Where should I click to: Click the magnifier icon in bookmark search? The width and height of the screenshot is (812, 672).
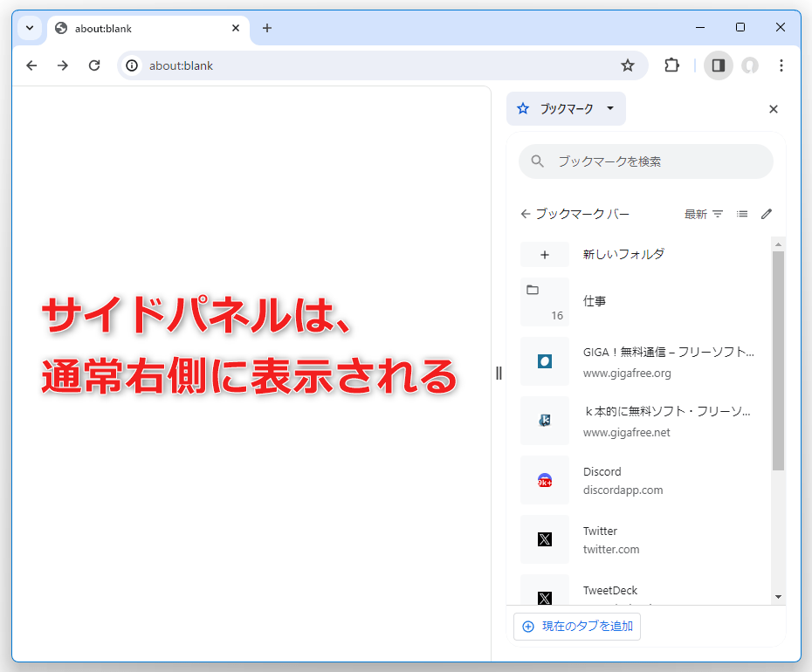tap(538, 161)
